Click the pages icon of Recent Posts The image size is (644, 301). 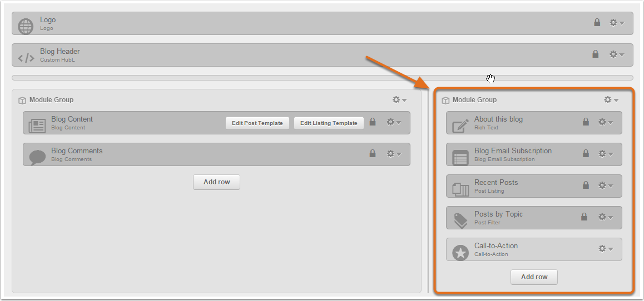coord(460,189)
